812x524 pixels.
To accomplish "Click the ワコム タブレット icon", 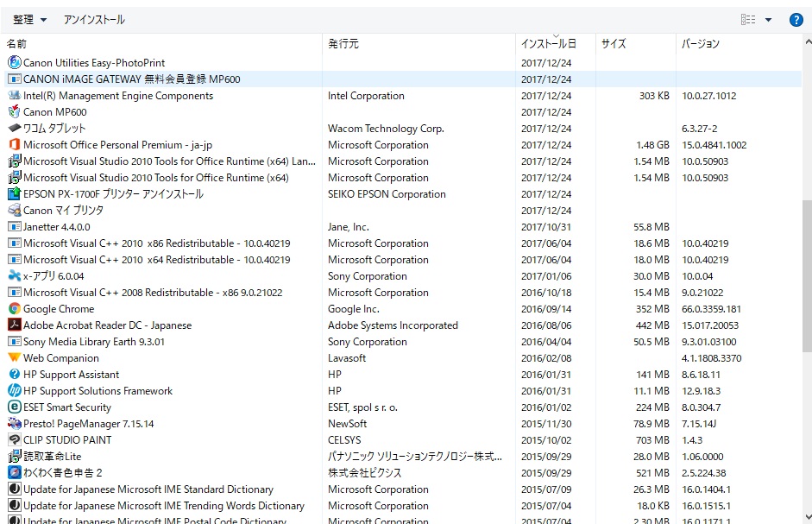I will pos(15,129).
